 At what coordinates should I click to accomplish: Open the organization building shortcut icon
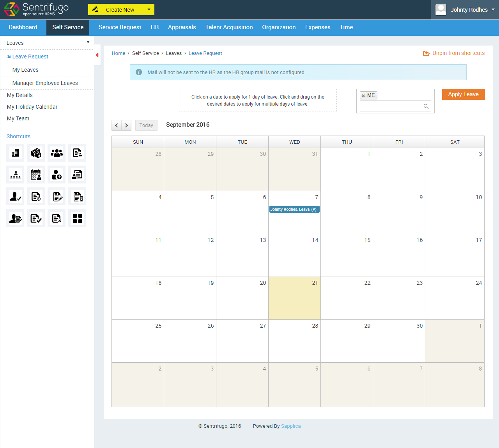pyautogui.click(x=15, y=153)
